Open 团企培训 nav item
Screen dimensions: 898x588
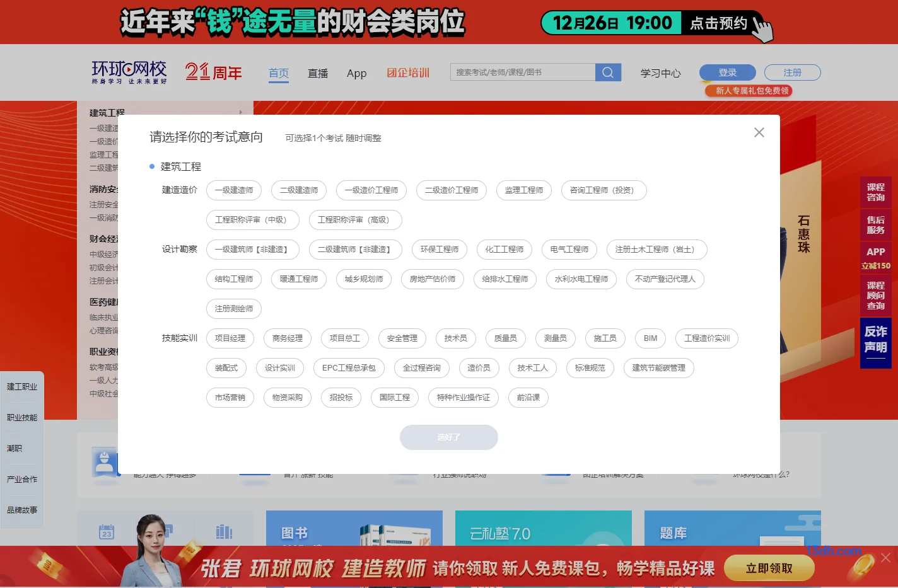[x=408, y=73]
